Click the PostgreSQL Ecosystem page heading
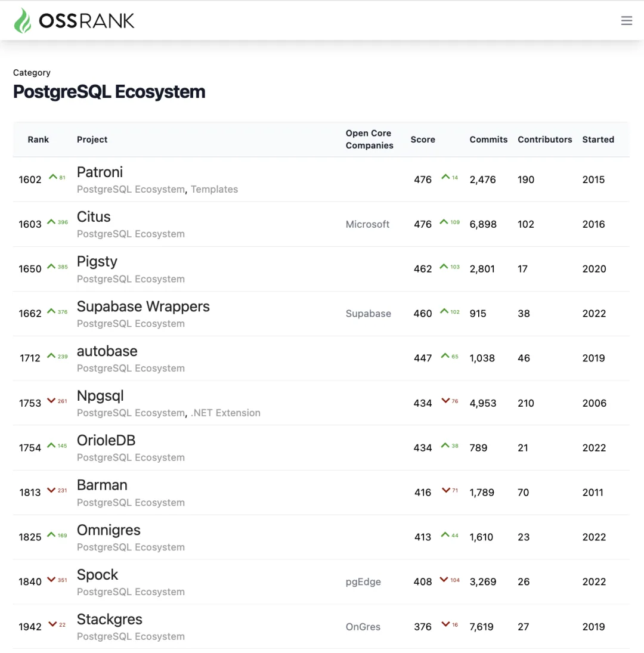This screenshot has width=644, height=653. 109,92
